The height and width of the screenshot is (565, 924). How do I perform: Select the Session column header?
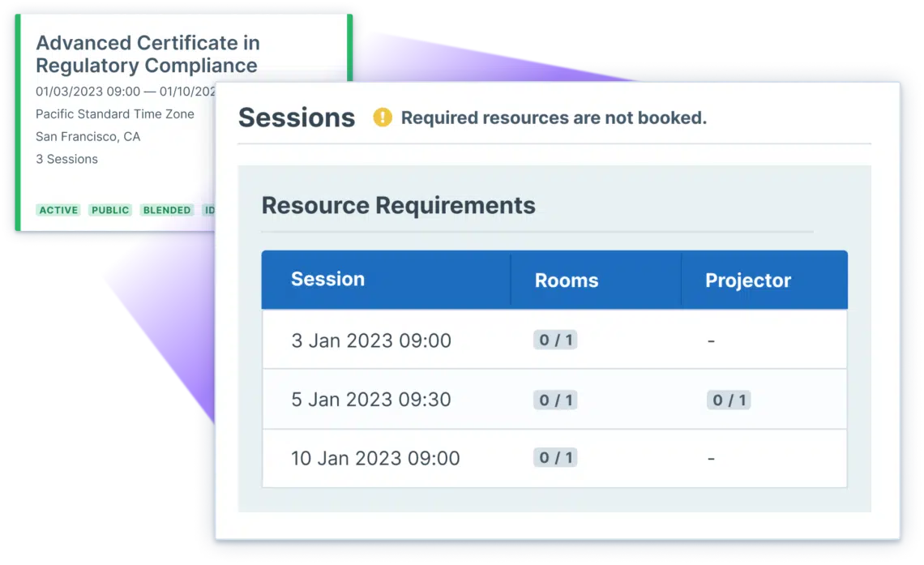pos(327,279)
